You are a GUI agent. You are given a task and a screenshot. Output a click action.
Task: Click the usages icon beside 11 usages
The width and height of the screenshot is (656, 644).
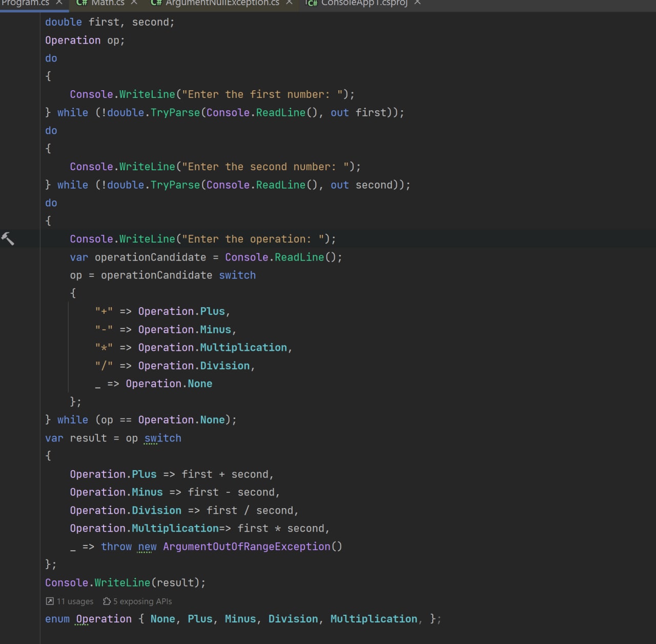(x=50, y=601)
